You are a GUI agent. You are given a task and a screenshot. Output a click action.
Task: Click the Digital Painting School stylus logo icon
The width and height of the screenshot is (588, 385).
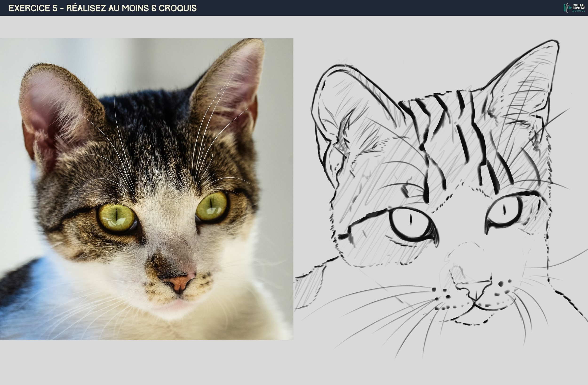567,8
